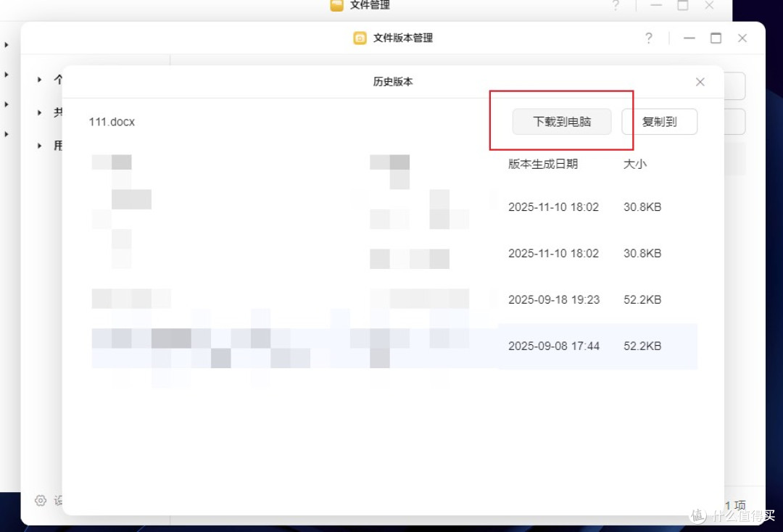Viewport: 783px width, 532px height.
Task: Select version dated 2025-09-18 19:23
Action: [x=394, y=299]
